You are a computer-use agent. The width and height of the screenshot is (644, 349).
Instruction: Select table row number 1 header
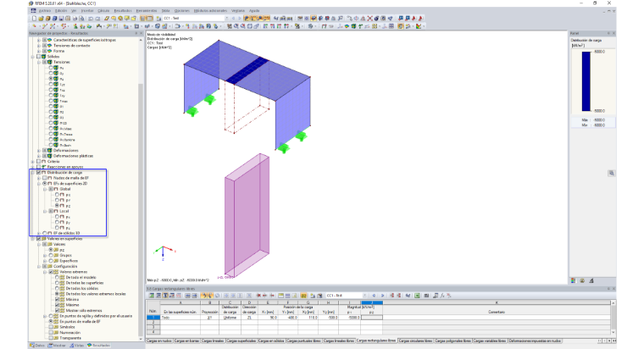[x=153, y=318]
